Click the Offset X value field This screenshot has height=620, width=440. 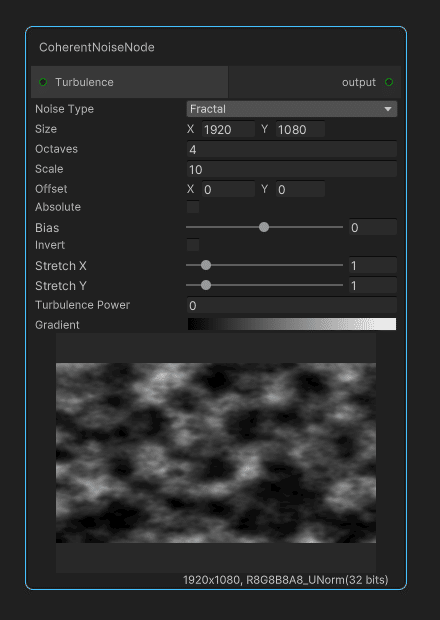(228, 189)
